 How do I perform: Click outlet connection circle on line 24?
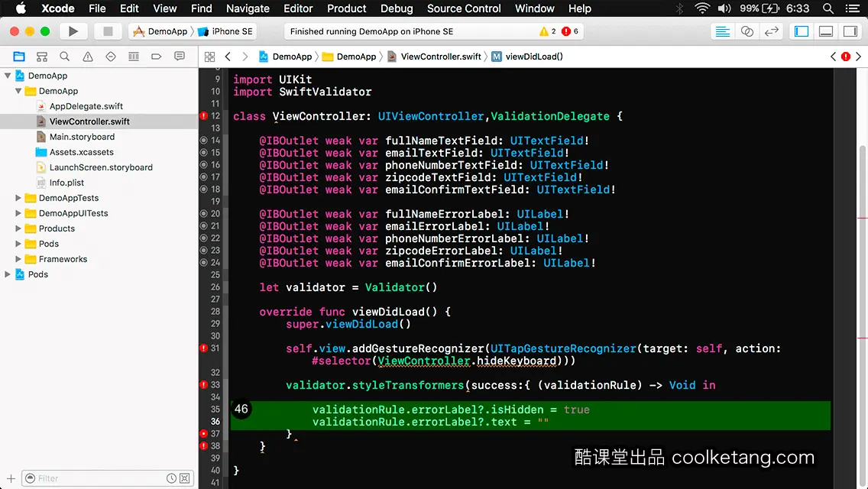203,263
